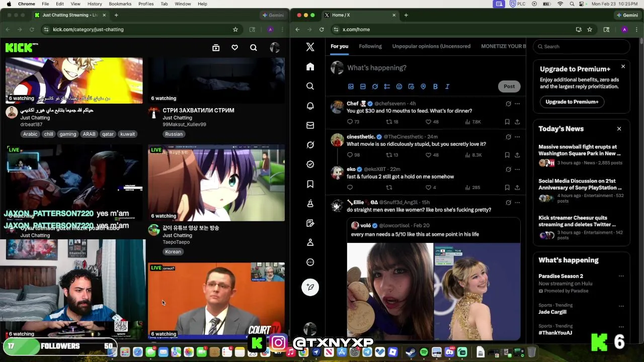The width and height of the screenshot is (644, 362).
Task: Open Explore search icon in X sidebar
Action: pos(310,86)
